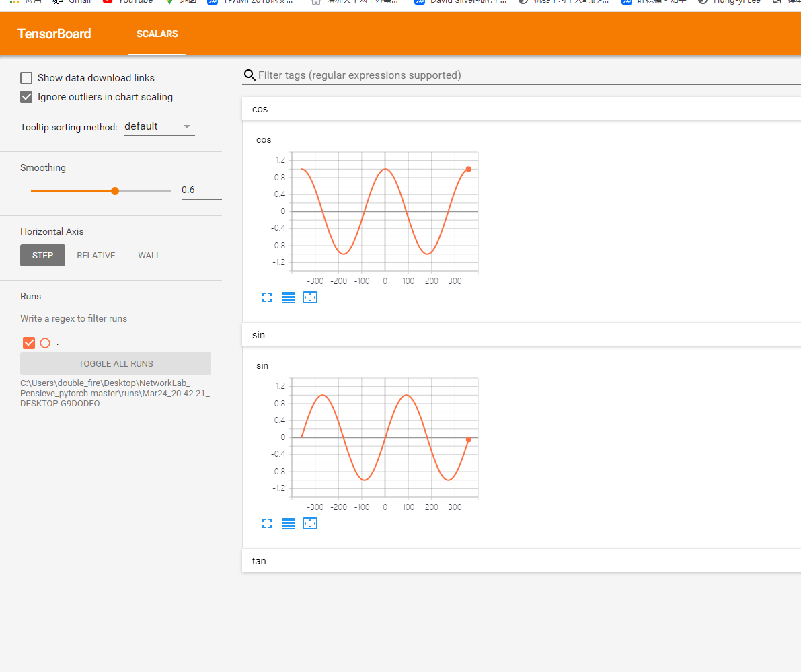Enable Show data download links
Image resolution: width=801 pixels, height=672 pixels.
point(26,77)
